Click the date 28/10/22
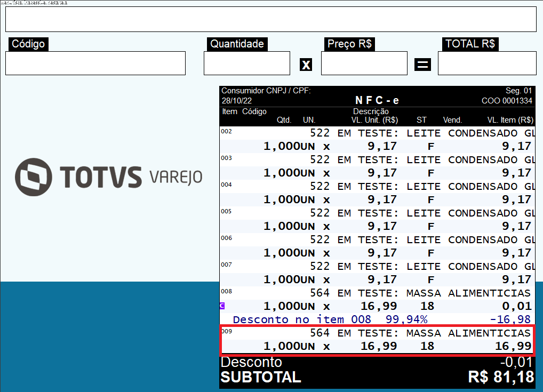Image resolution: width=543 pixels, height=392 pixels. tap(236, 101)
